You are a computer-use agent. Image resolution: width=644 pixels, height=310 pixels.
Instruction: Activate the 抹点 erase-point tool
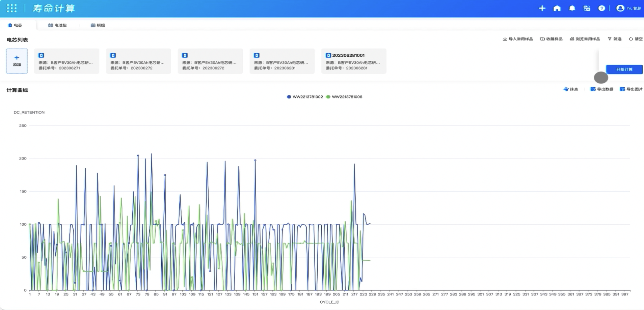coord(571,89)
